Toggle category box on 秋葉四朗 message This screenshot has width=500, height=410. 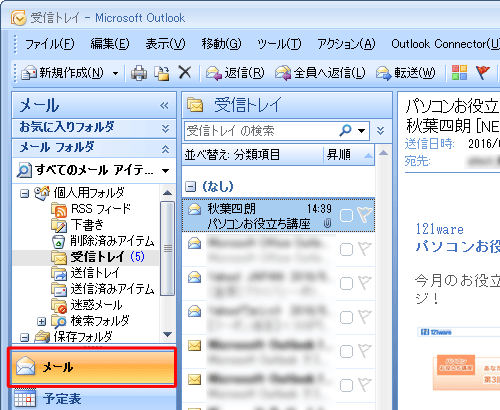(x=346, y=216)
